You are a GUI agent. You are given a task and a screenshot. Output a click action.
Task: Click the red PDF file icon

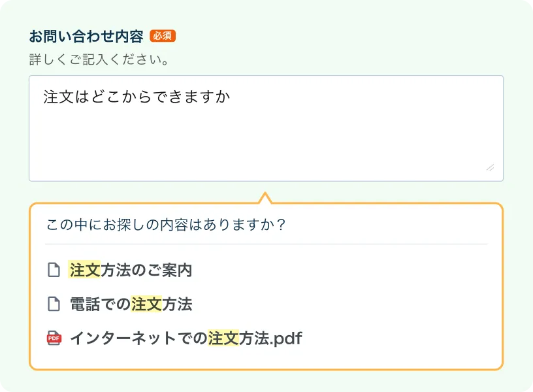click(x=54, y=338)
